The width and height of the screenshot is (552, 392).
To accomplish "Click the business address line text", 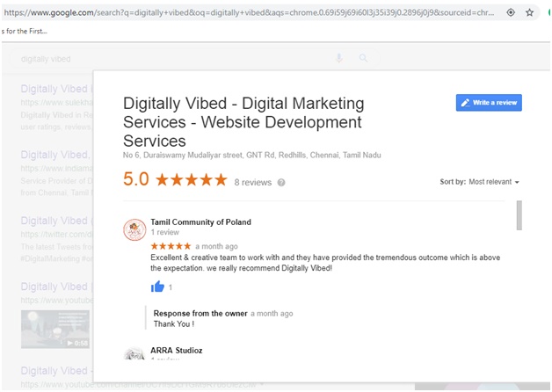I will tap(251, 156).
